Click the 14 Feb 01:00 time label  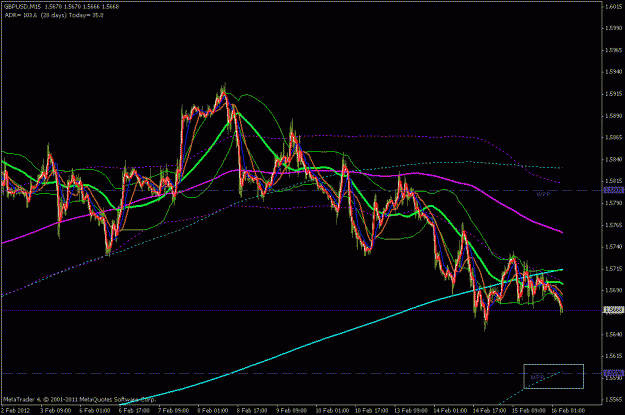click(x=450, y=410)
